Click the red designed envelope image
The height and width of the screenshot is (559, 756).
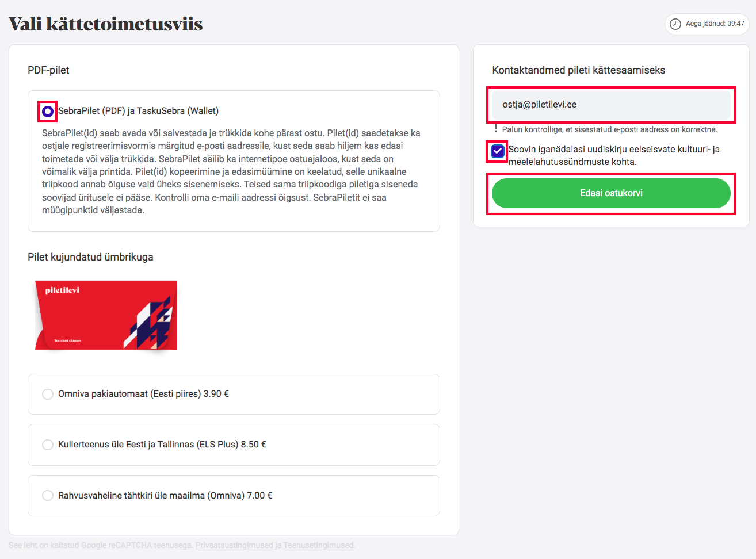click(106, 315)
